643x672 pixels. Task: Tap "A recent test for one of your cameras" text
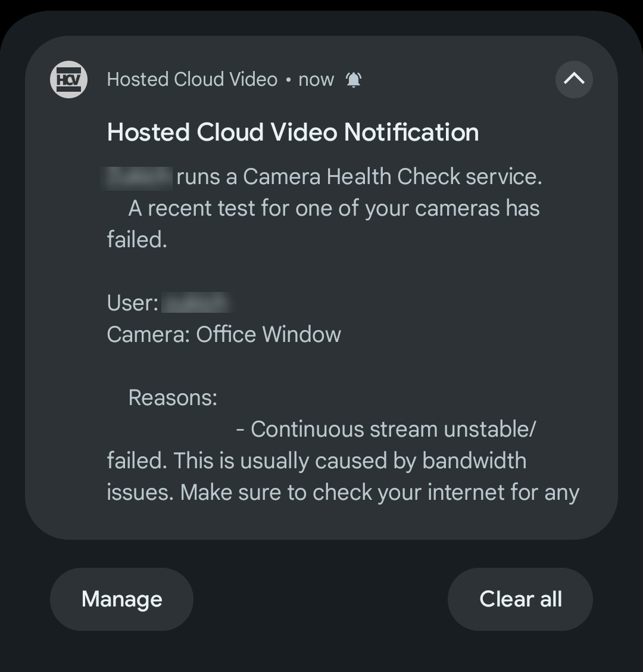click(333, 208)
